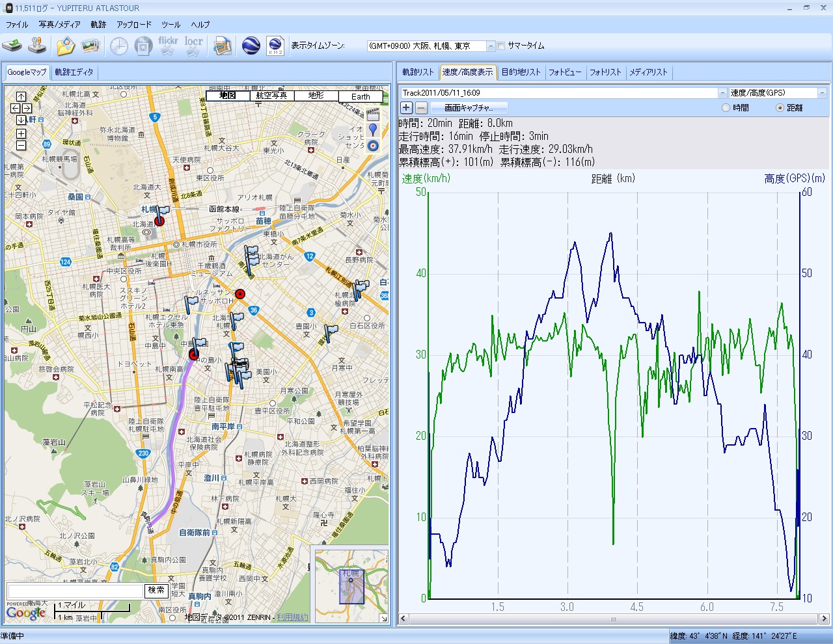The width and height of the screenshot is (833, 644).
Task: Open the ツール menu
Action: tap(171, 25)
